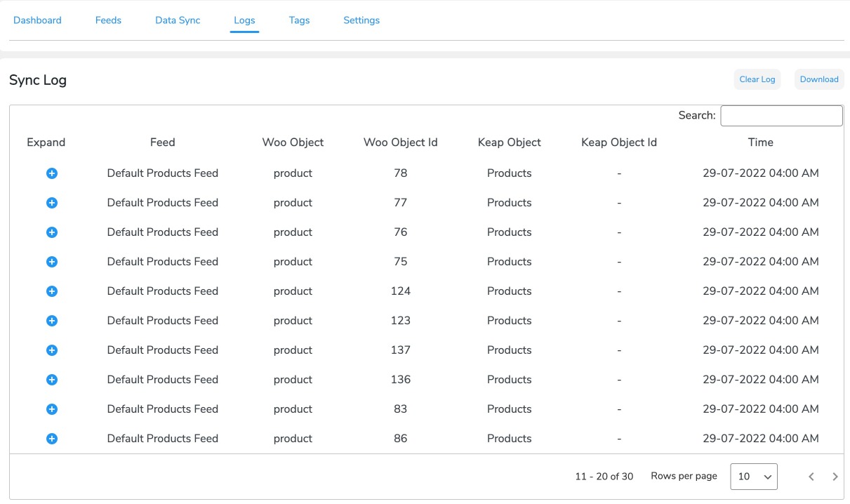Open the Rows per page dropdown
Screen dimensions: 850x504
pyautogui.click(x=753, y=476)
